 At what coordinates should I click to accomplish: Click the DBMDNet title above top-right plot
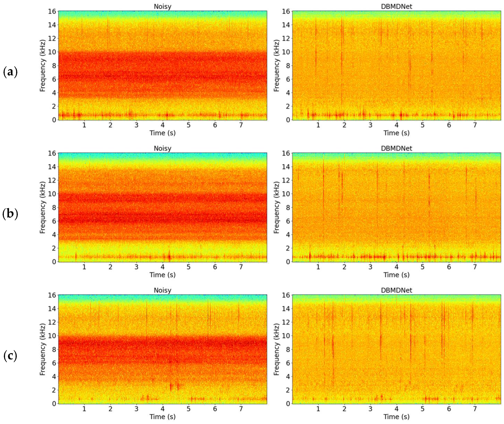pos(396,7)
